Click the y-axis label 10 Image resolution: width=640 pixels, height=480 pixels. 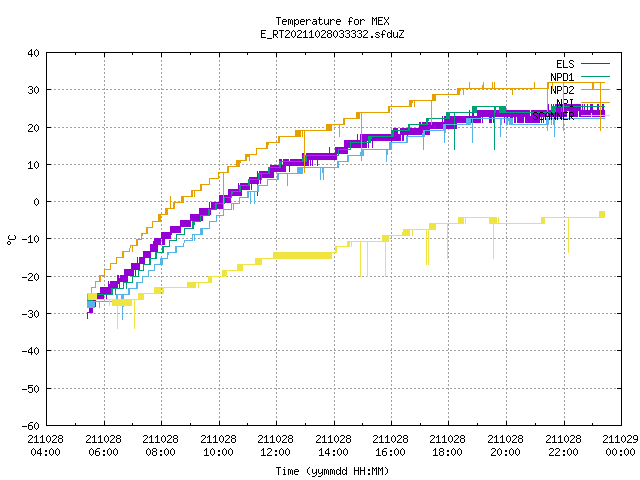point(33,165)
